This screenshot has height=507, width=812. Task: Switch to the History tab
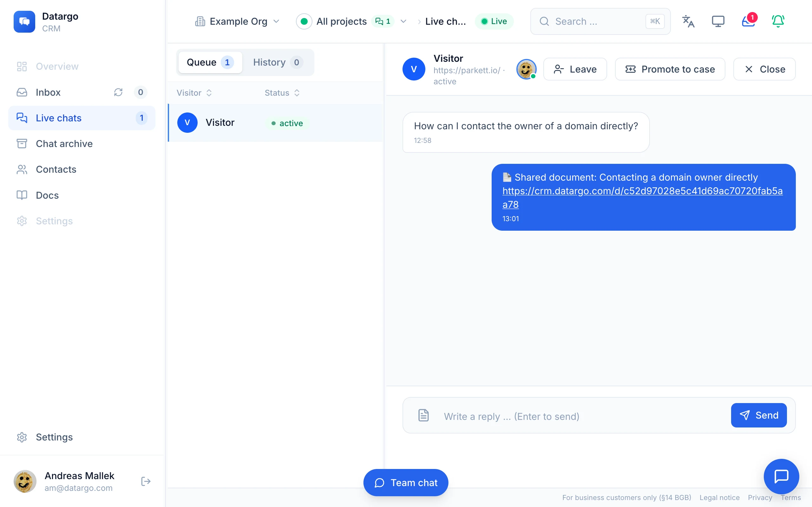pos(278,62)
